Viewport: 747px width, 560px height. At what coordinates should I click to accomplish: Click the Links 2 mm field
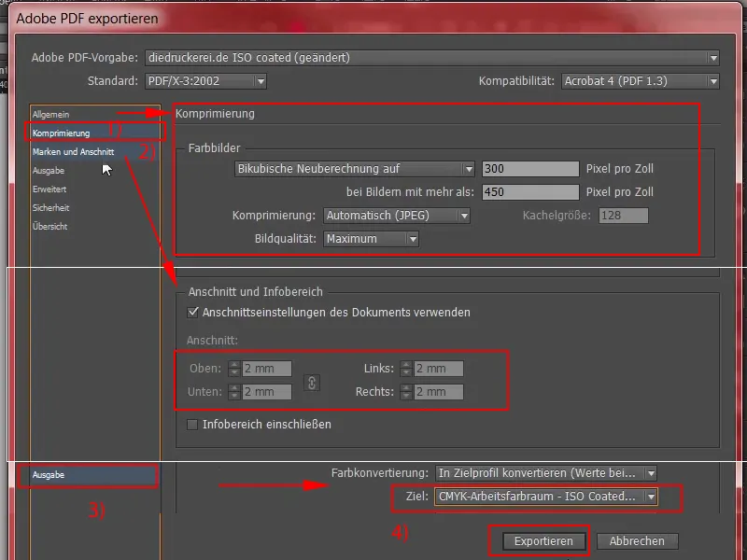coord(438,369)
